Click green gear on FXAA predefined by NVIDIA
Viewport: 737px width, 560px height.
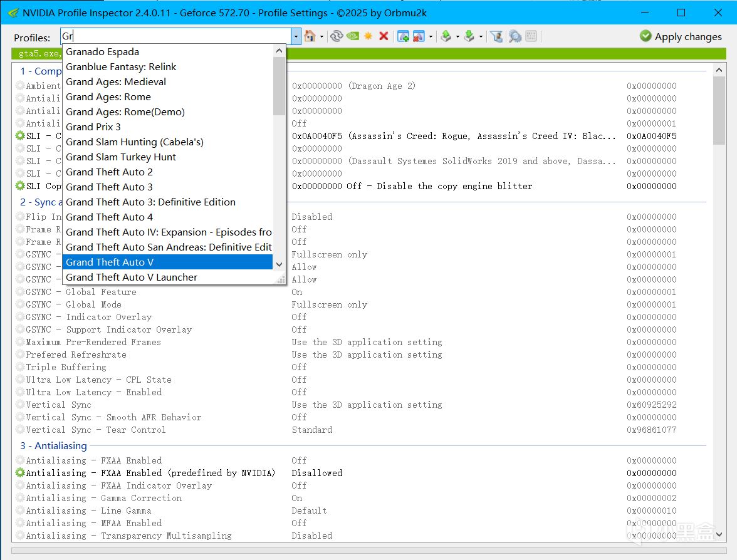pyautogui.click(x=20, y=472)
